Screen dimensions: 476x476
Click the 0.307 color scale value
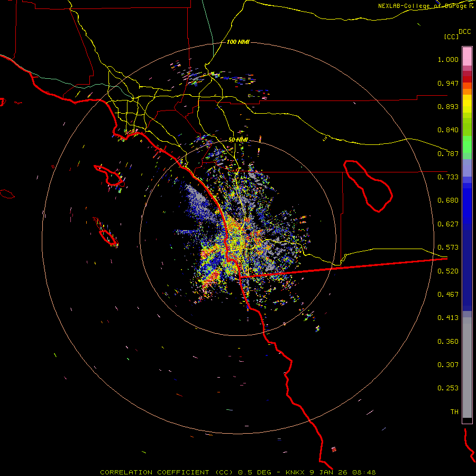[x=448, y=365]
